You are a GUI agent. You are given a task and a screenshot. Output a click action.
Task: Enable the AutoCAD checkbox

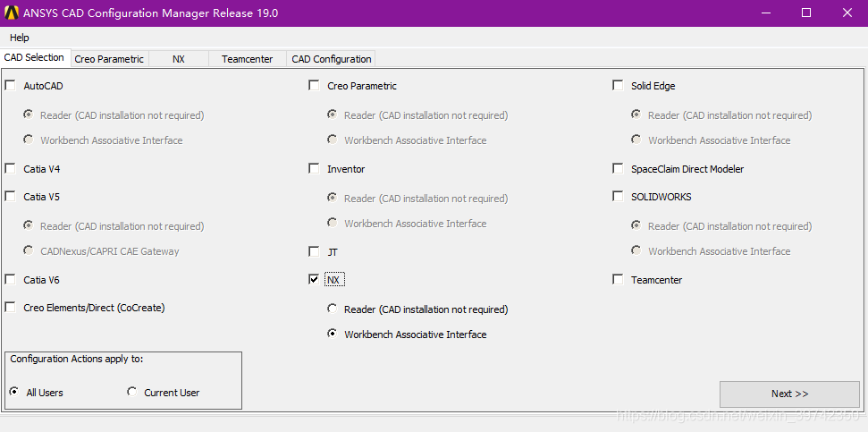click(x=11, y=85)
